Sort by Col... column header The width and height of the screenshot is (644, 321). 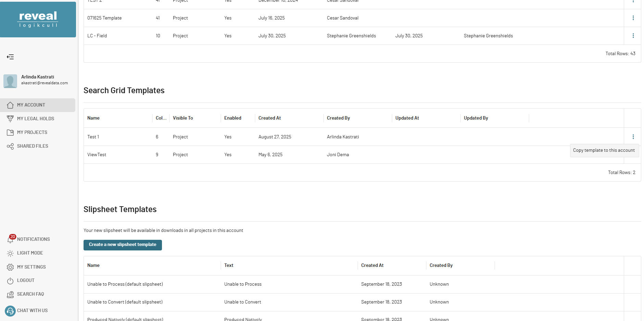(161, 118)
